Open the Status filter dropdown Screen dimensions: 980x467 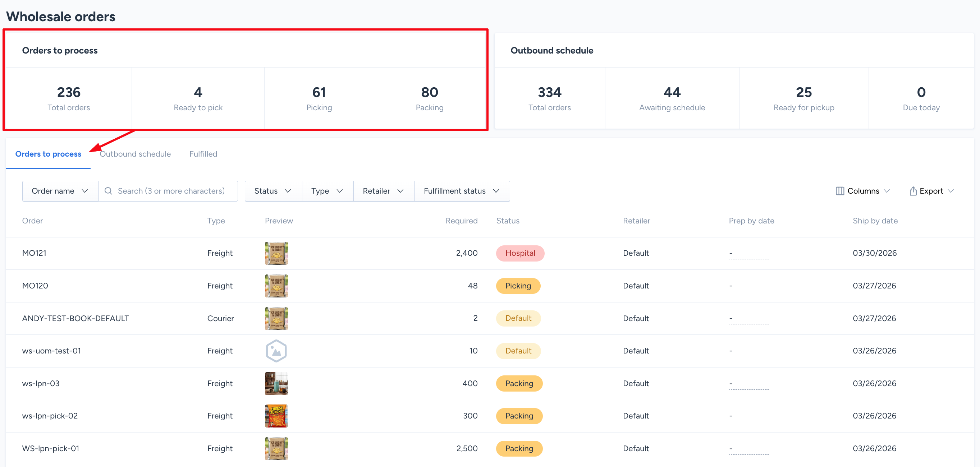tap(273, 191)
